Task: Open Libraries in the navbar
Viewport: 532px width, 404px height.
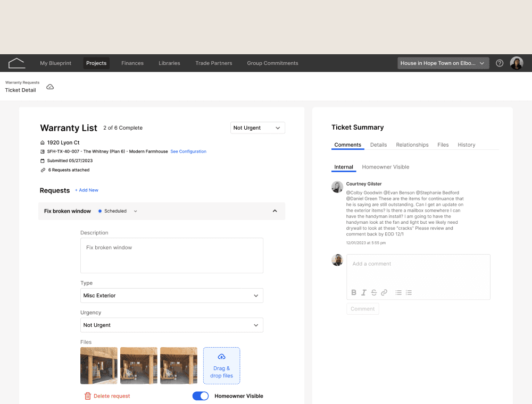Action: (169, 63)
